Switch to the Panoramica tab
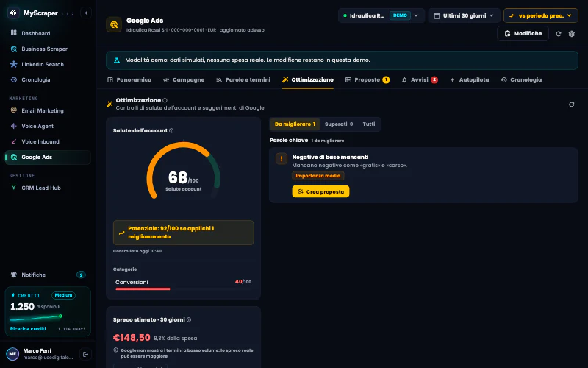This screenshot has height=368, width=588. click(x=129, y=79)
